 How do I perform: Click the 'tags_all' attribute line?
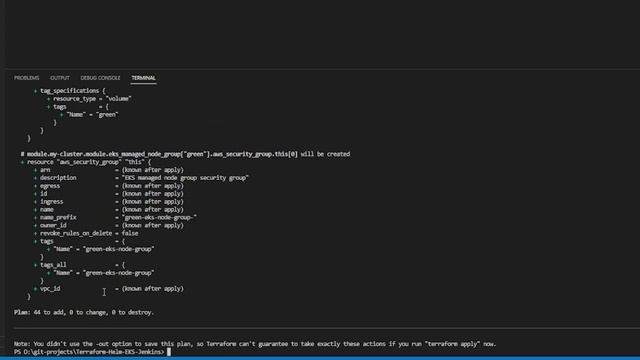click(x=79, y=265)
